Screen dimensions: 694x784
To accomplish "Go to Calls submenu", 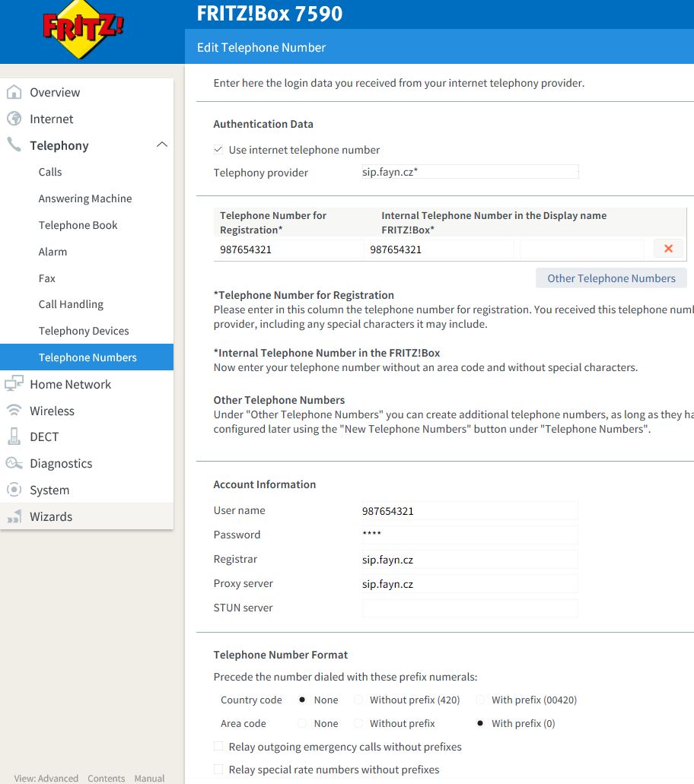I will (x=50, y=172).
